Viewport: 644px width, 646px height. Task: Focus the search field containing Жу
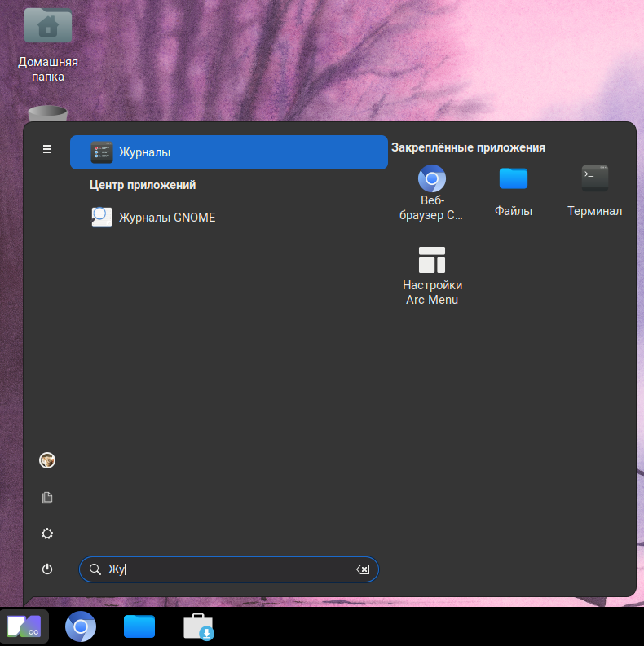point(228,569)
